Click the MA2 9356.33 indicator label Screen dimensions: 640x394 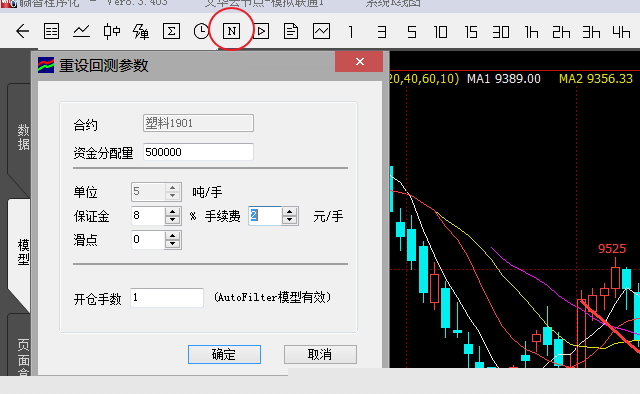coord(596,78)
